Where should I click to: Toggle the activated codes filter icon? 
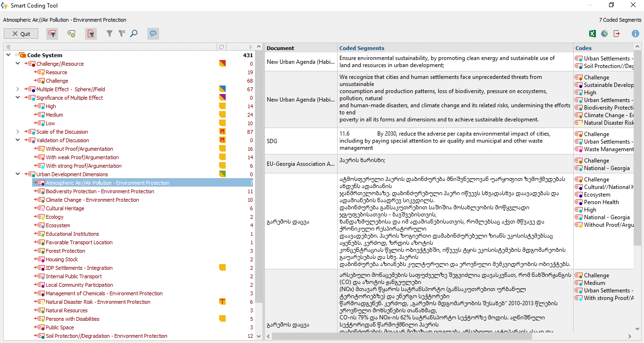click(x=52, y=34)
